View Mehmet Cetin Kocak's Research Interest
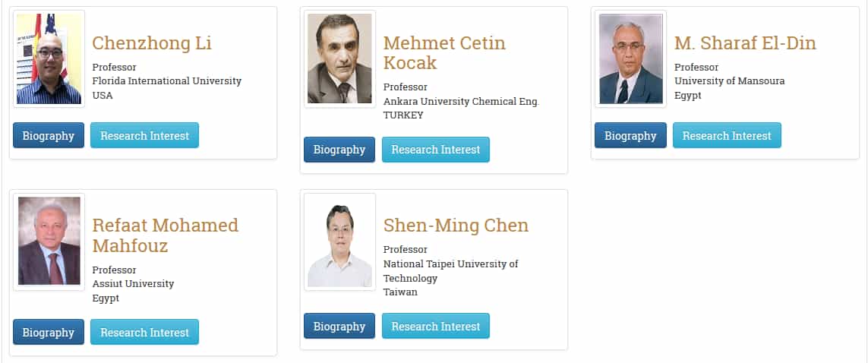This screenshot has width=868, height=363. pos(435,150)
